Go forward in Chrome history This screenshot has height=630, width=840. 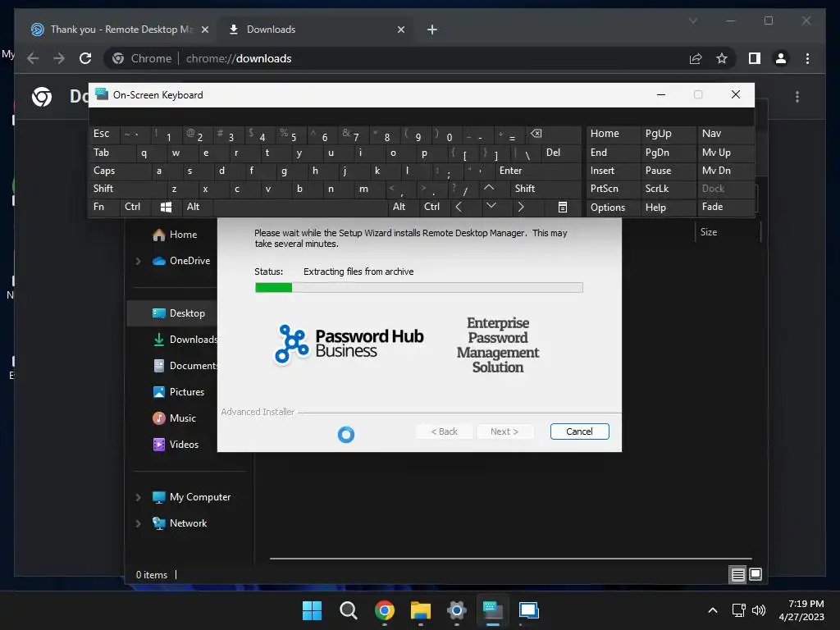(59, 58)
